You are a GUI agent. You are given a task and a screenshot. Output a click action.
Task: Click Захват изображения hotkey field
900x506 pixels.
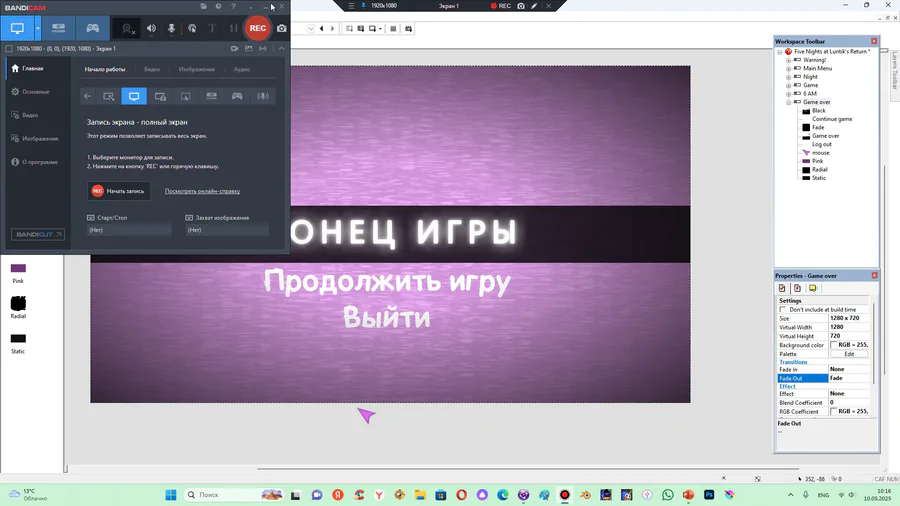click(x=227, y=230)
